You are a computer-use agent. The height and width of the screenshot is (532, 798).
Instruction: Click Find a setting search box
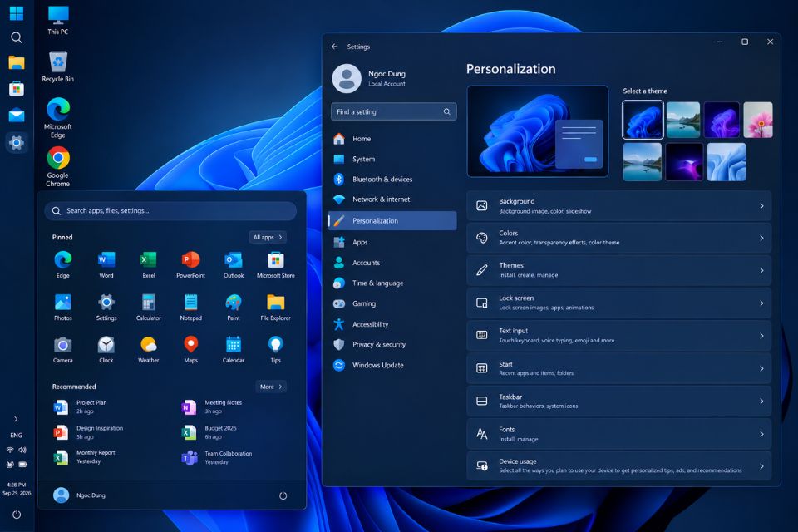pyautogui.click(x=393, y=112)
